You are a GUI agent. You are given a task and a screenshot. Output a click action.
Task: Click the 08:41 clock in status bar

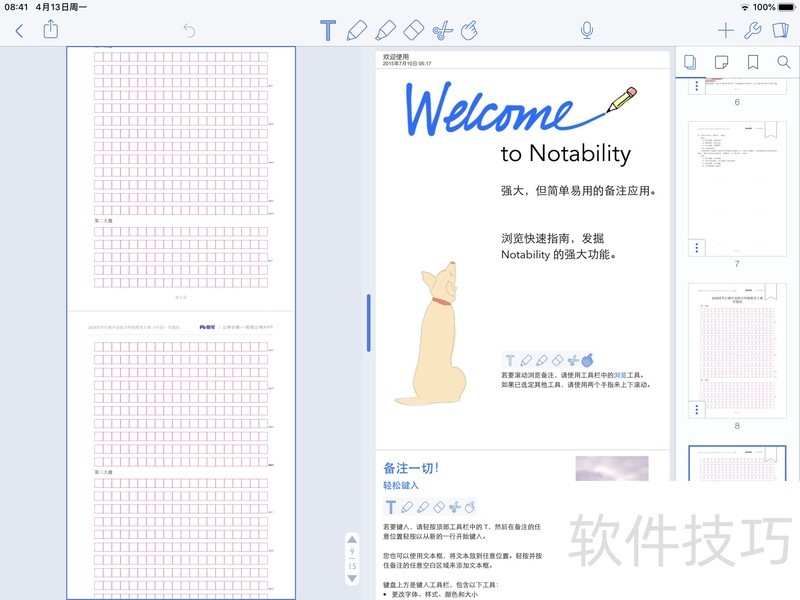point(16,7)
